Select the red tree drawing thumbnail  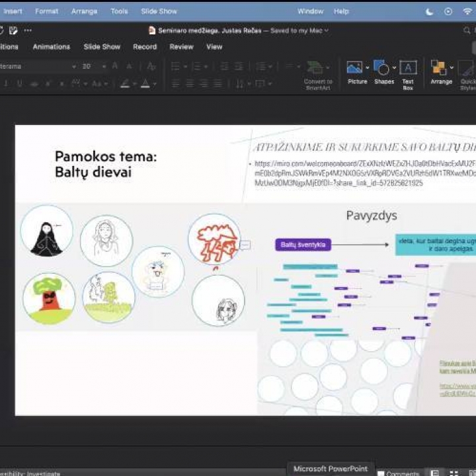tap(49, 299)
